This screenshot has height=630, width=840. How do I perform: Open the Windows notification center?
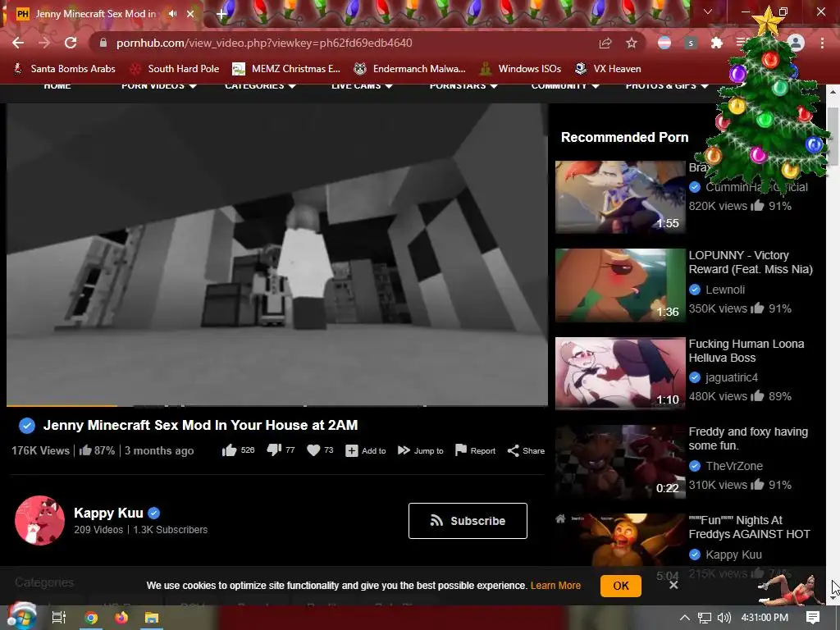point(813,618)
